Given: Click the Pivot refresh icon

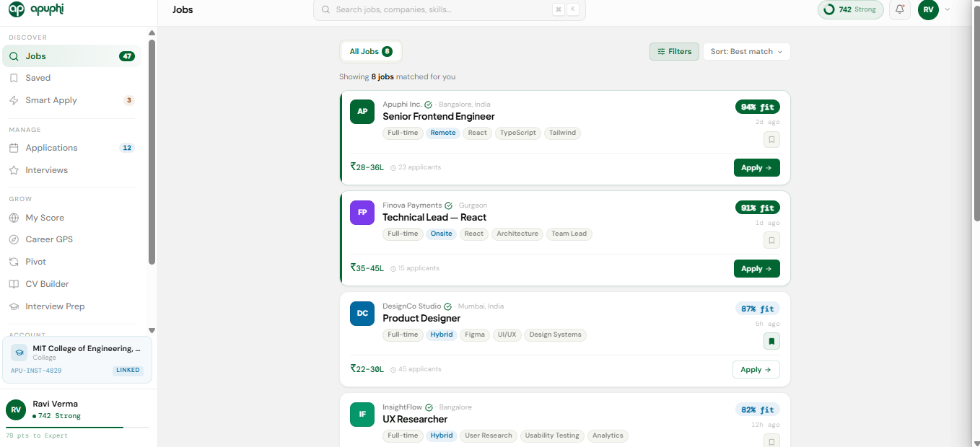Looking at the screenshot, I should 14,262.
